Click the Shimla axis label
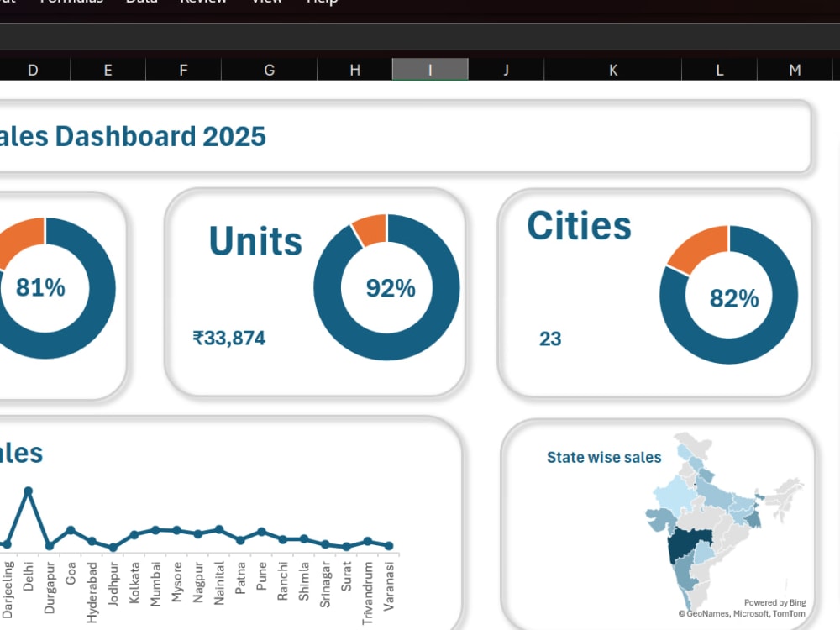840x630 pixels. pyautogui.click(x=304, y=581)
